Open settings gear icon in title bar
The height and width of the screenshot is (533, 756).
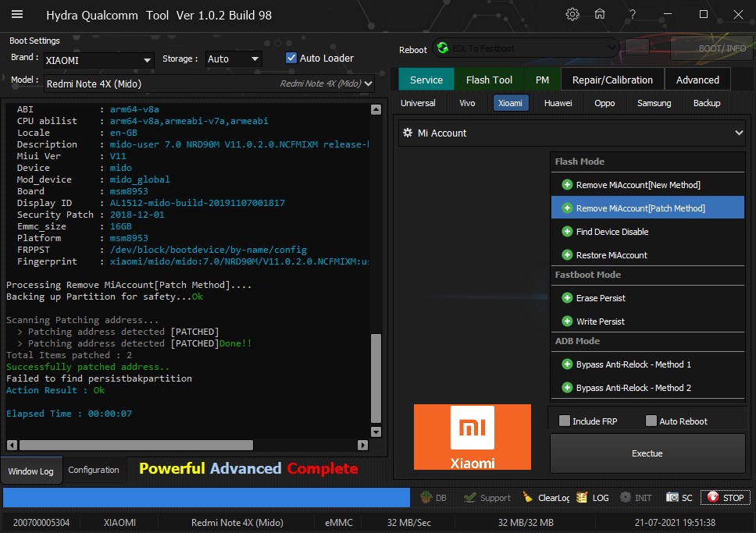tap(572, 15)
